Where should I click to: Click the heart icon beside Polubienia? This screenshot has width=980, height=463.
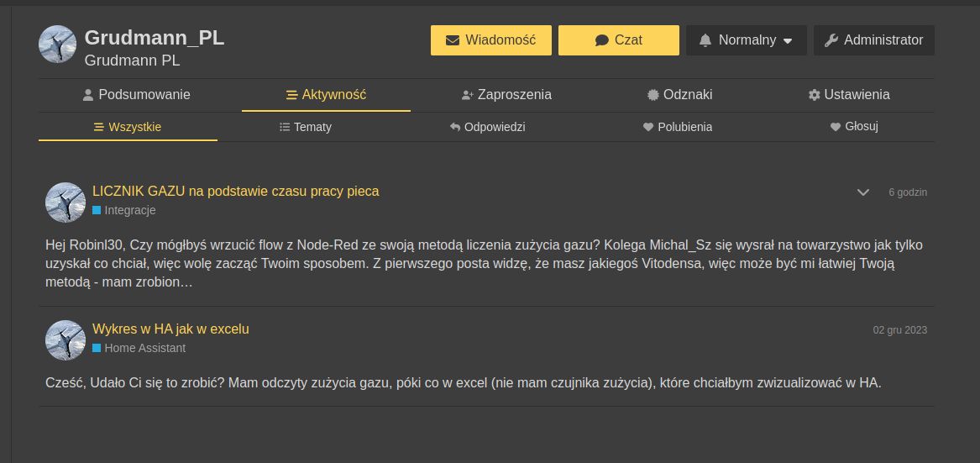pos(648,128)
